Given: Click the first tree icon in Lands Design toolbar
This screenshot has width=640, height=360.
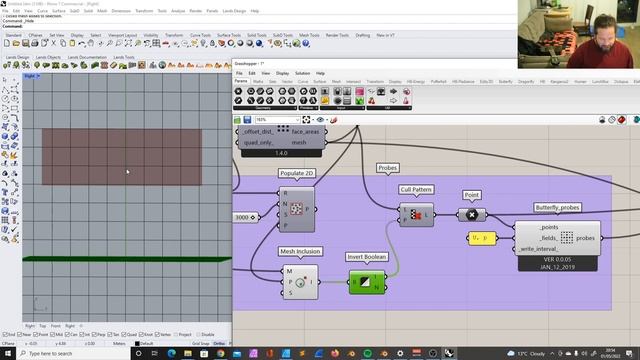Looking at the screenshot, I should 7,65.
